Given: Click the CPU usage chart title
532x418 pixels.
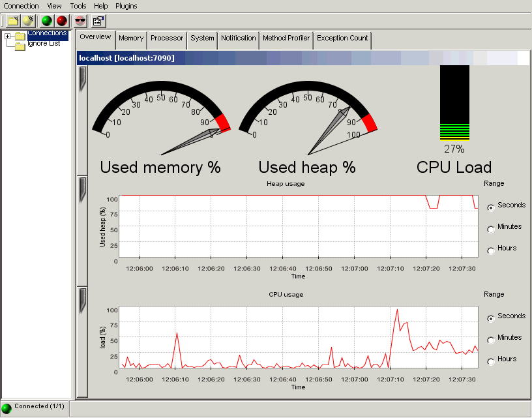Looking at the screenshot, I should click(x=286, y=295).
